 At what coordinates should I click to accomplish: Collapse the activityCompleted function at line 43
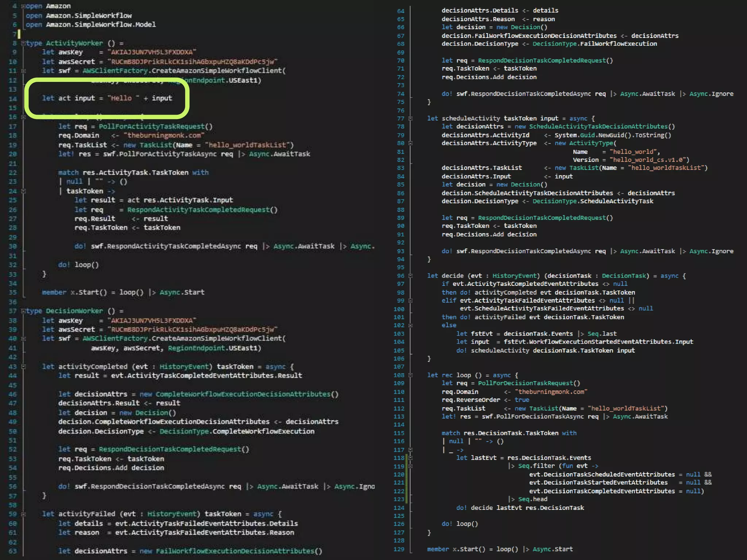[x=23, y=367]
